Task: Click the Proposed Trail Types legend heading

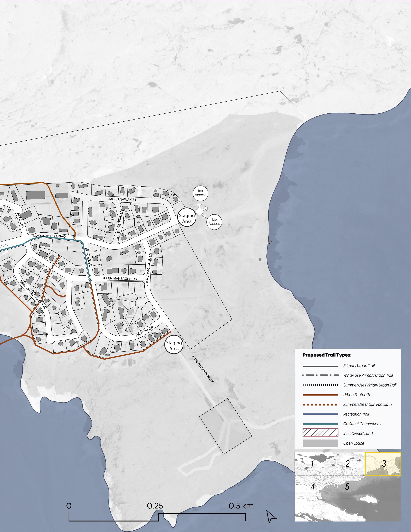Action: pyautogui.click(x=327, y=355)
